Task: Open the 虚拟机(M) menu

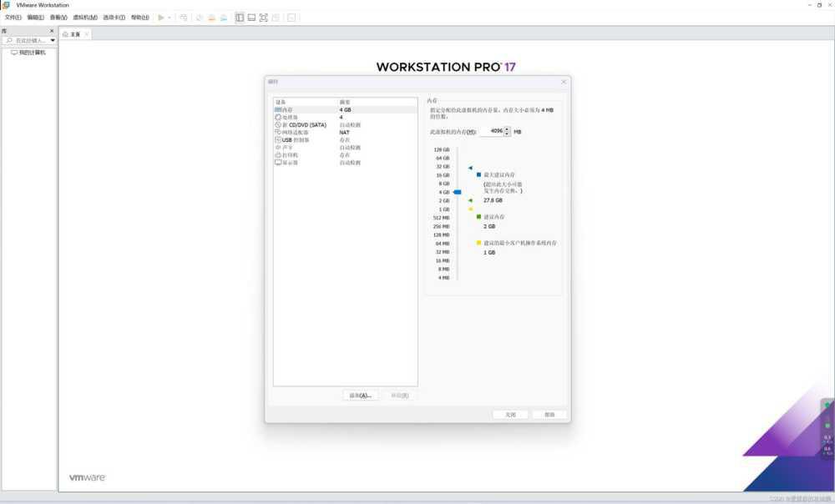Action: [84, 18]
